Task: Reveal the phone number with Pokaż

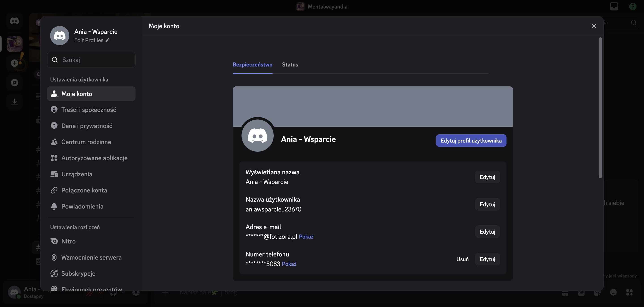Action: 289,264
